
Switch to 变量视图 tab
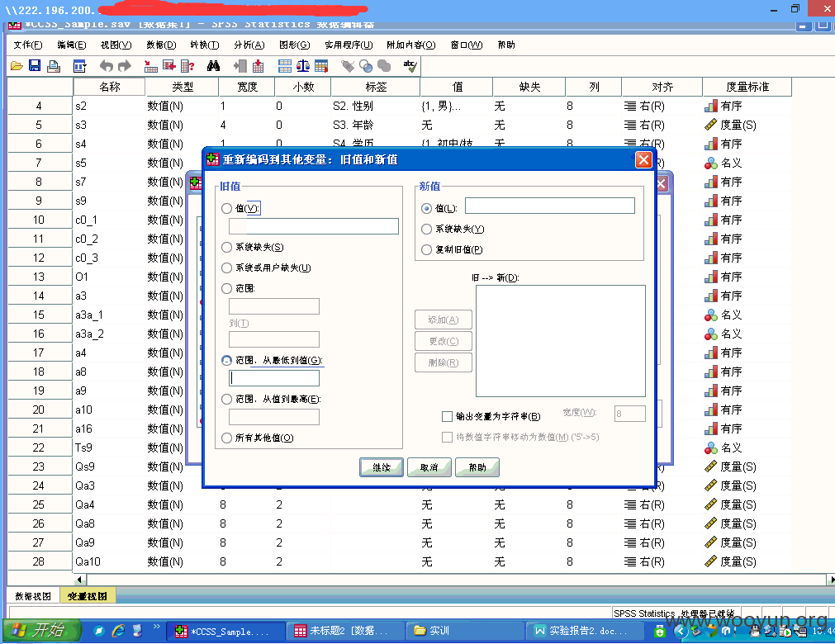pos(88,596)
